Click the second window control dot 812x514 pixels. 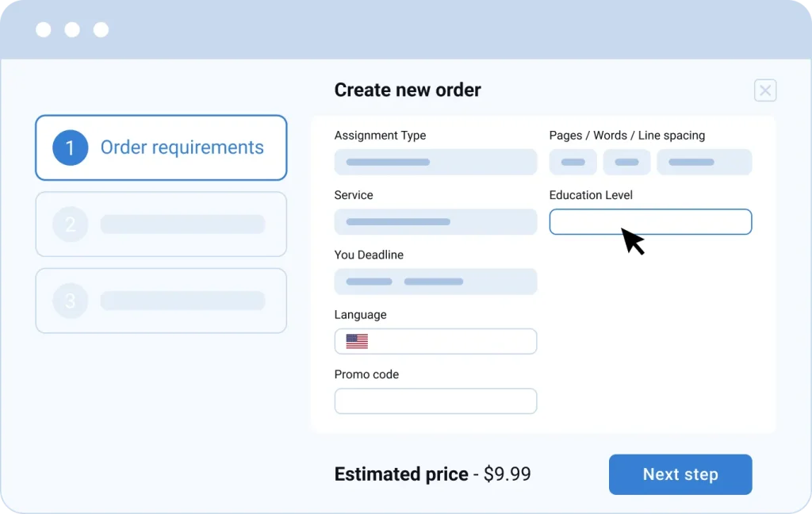click(x=72, y=30)
